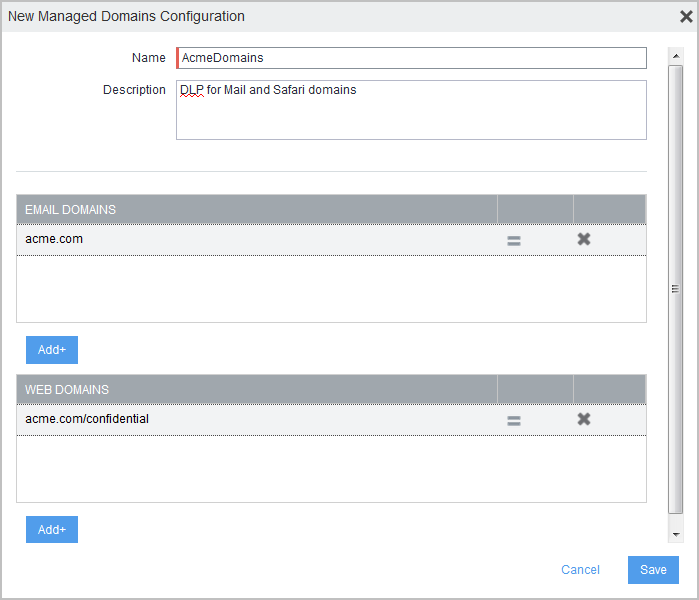Close the New Managed Domains Configuration dialog
The width and height of the screenshot is (699, 600).
686,16
